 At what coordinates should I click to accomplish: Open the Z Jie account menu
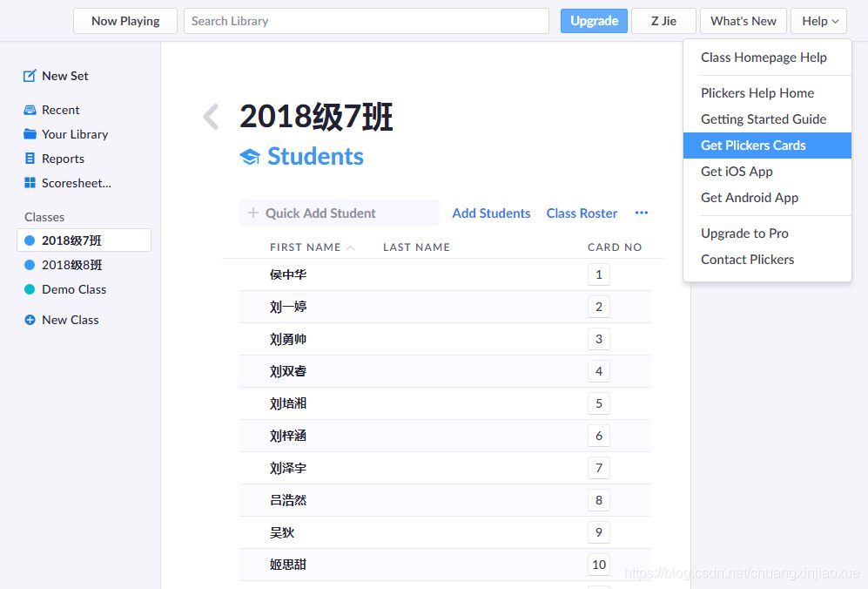point(663,21)
